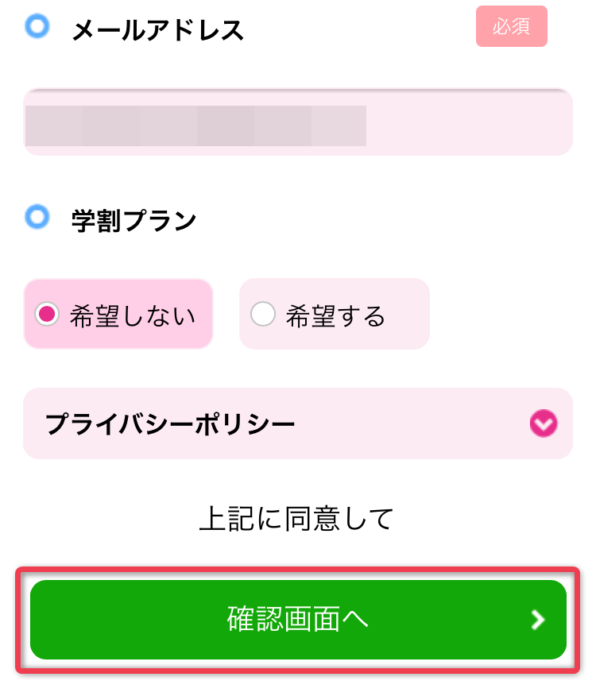Choose the 希望する option label text
This screenshot has width=596, height=700.
[x=335, y=316]
